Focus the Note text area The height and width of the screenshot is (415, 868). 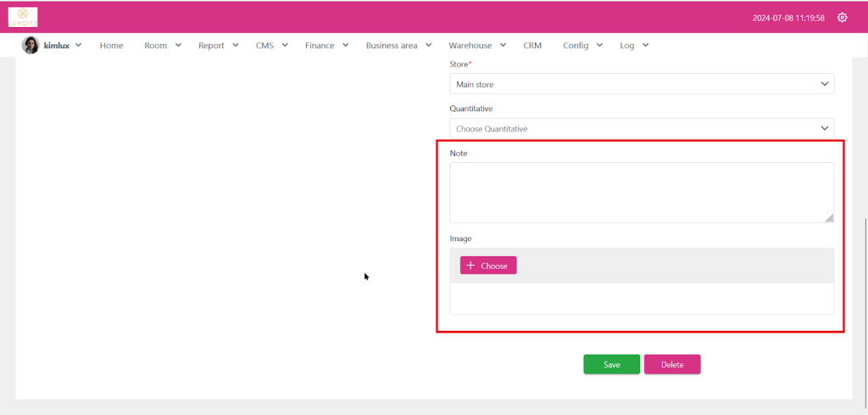tap(641, 193)
